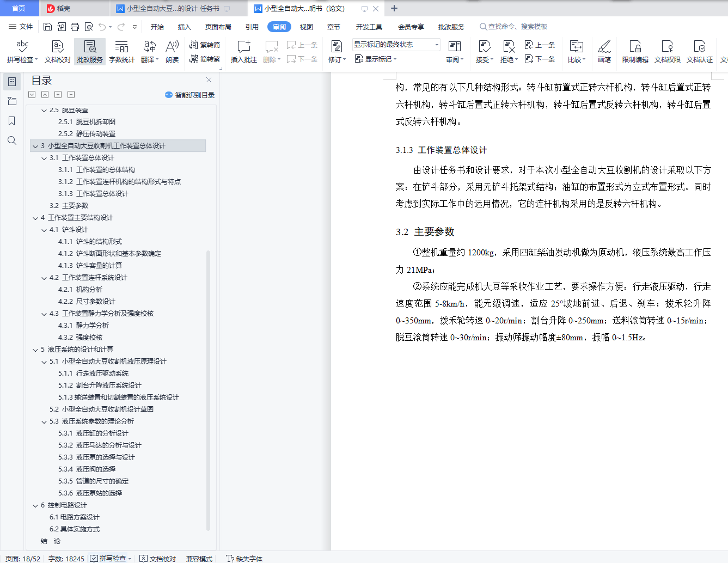This screenshot has width=728, height=563.
Task: Undo the last action
Action: click(x=102, y=27)
